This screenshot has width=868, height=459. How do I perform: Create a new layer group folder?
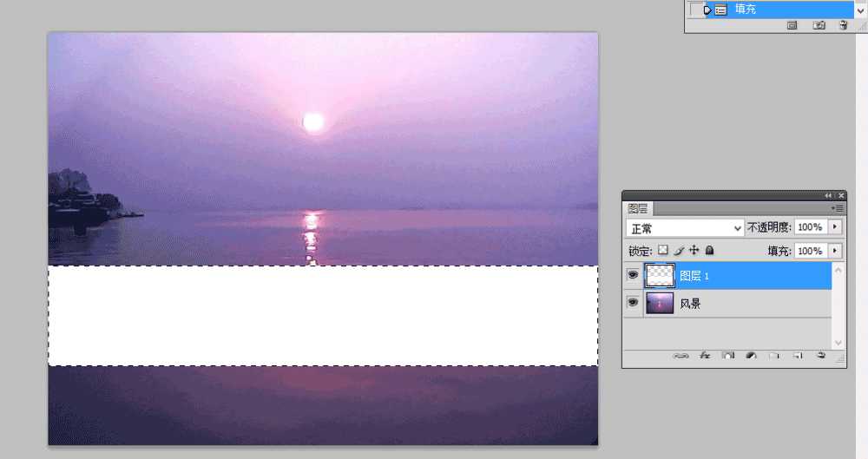click(774, 356)
